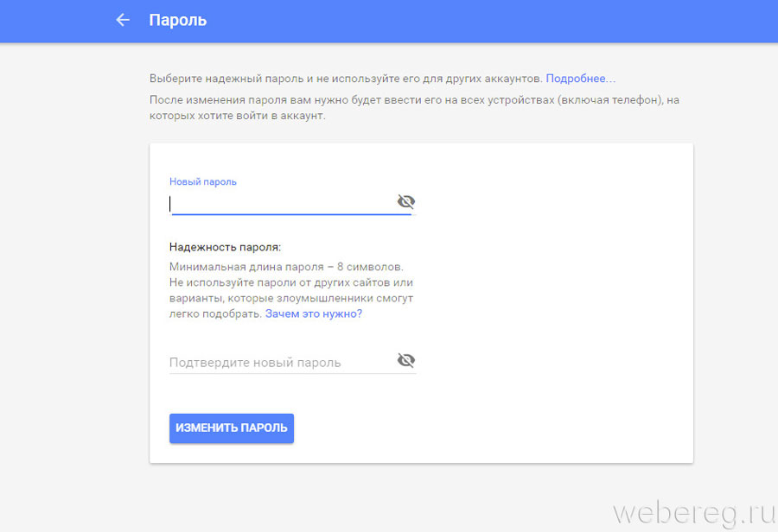The image size is (778, 532).
Task: Click the Пароль page title in header
Action: point(177,21)
